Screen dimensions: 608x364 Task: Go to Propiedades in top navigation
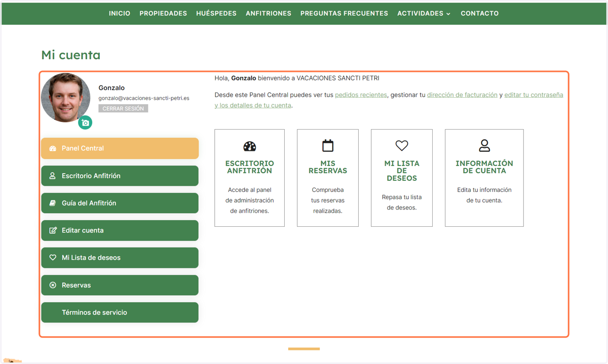(163, 14)
